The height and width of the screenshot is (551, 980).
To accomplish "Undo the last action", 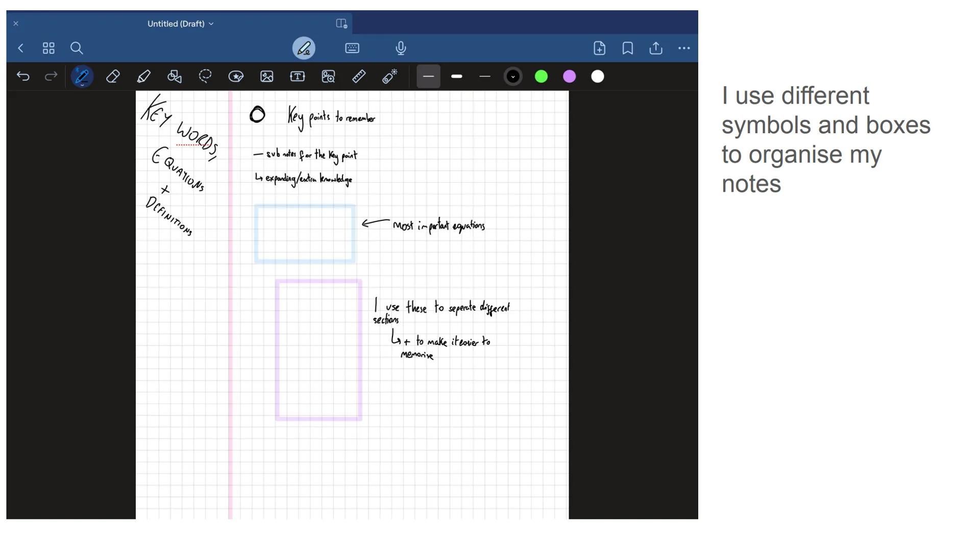I will [22, 76].
